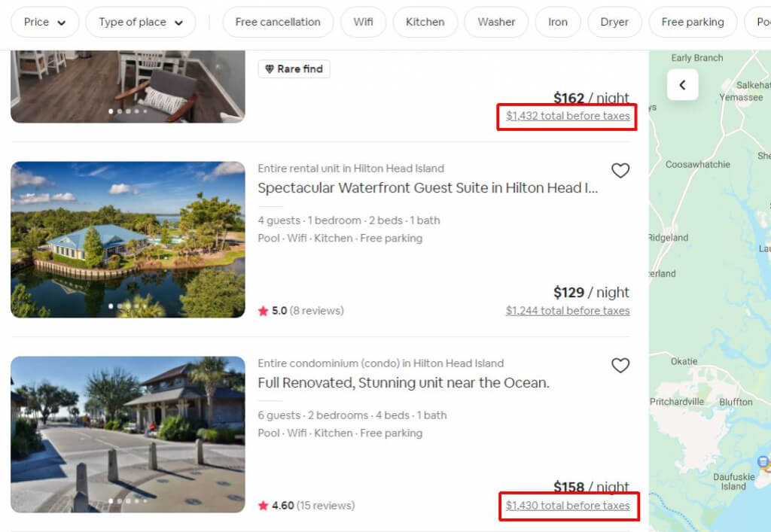This screenshot has height=532, width=771.
Task: Click the $1,430 total before taxes link
Action: (568, 506)
